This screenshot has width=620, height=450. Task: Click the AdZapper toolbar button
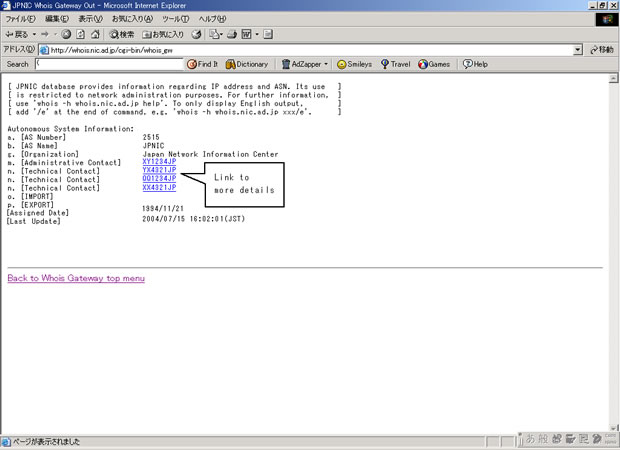(301, 64)
